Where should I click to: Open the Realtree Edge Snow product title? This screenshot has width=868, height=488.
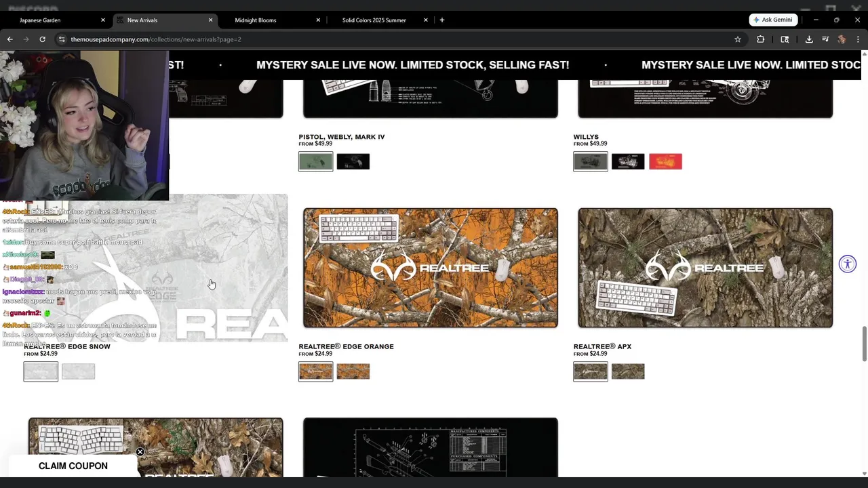[x=67, y=346]
